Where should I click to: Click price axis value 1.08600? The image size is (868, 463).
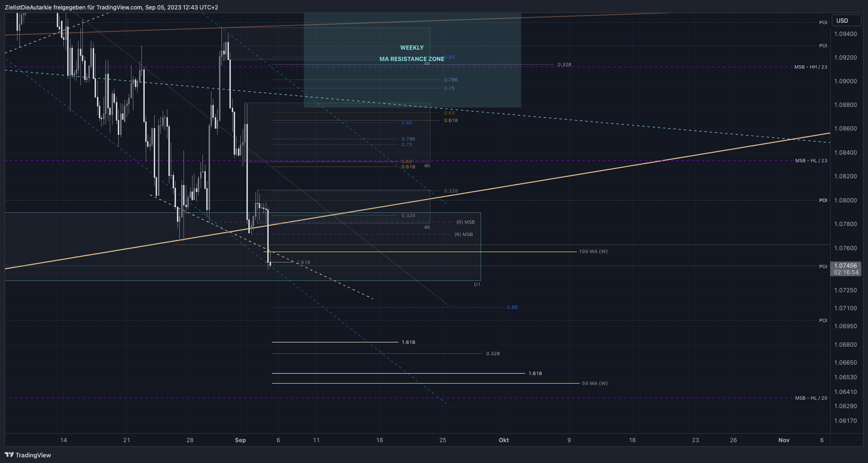point(846,129)
